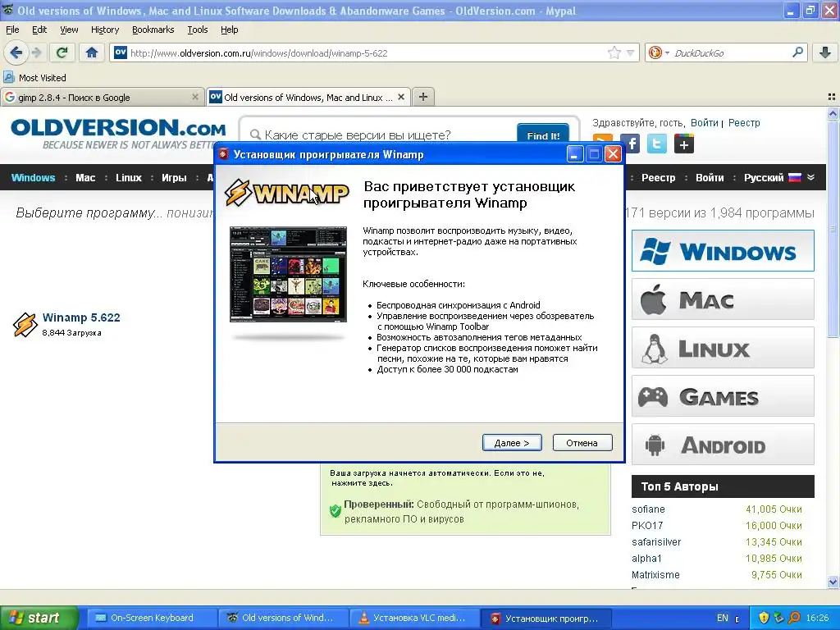Image resolution: width=840 pixels, height=630 pixels.
Task: Click the Winamp logo in installer
Action: click(286, 193)
